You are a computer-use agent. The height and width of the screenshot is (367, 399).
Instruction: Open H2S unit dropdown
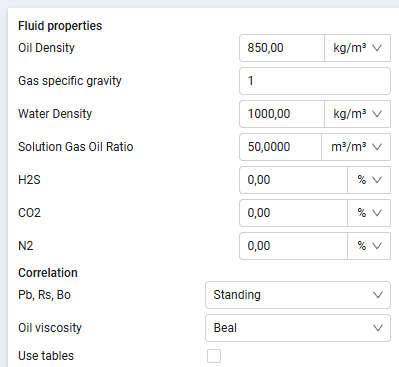pos(369,180)
